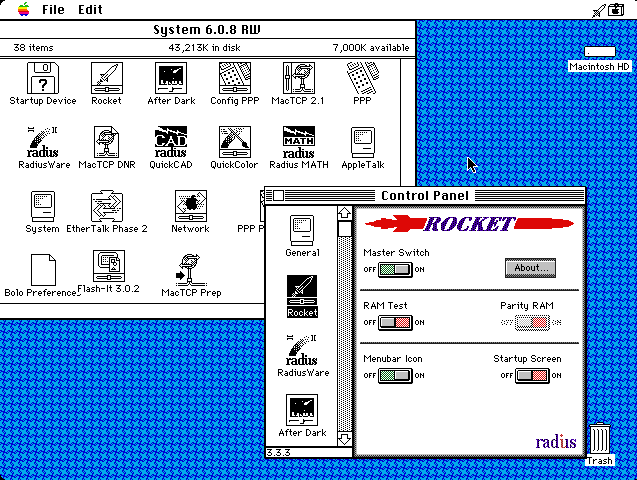Viewport: 637px width, 480px height.
Task: Choose General in Control Panel list
Action: click(x=302, y=236)
